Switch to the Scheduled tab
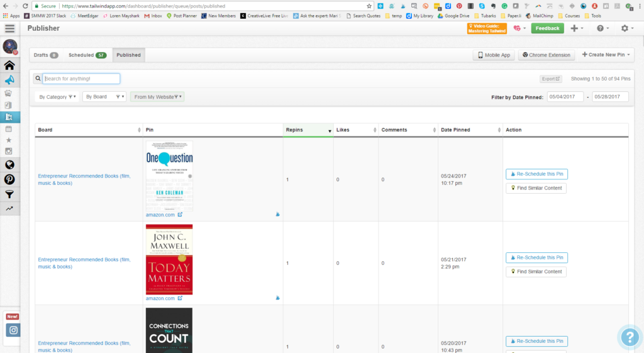The height and width of the screenshot is (353, 644). [x=87, y=55]
